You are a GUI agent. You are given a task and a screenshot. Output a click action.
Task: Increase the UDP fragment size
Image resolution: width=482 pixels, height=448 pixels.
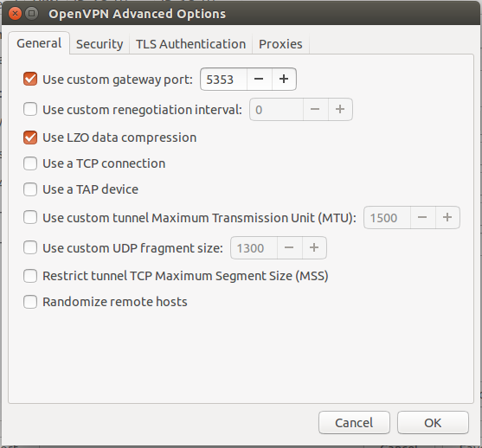[314, 247]
